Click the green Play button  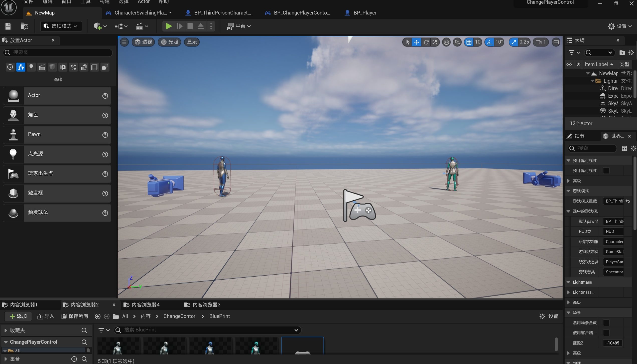click(169, 26)
